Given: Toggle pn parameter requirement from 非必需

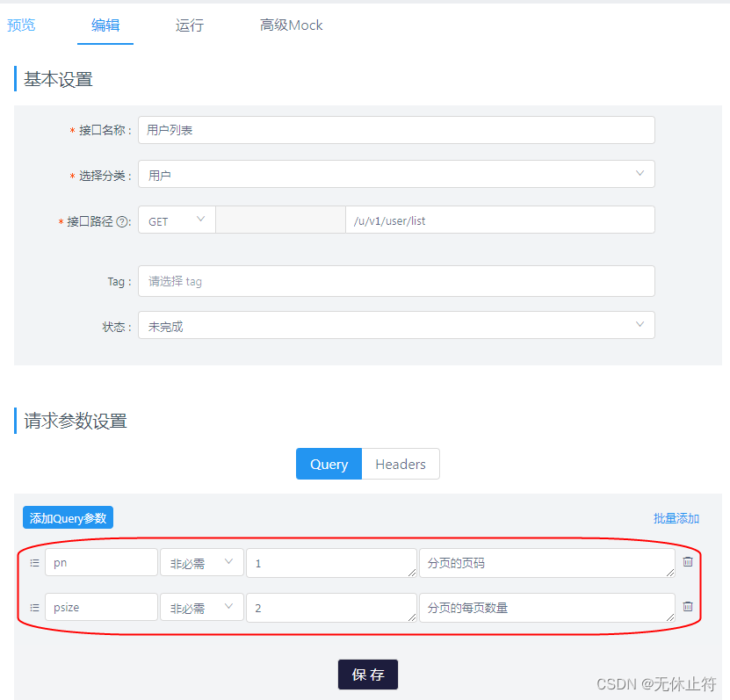Looking at the screenshot, I should tap(201, 562).
